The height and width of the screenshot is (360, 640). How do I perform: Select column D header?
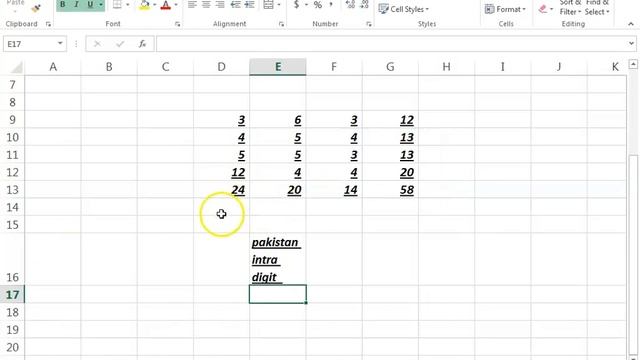pyautogui.click(x=221, y=67)
